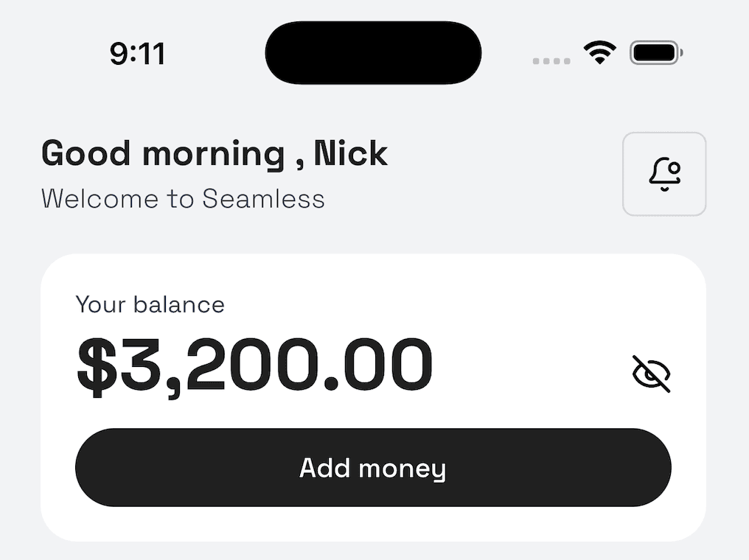Open notifications with the bell icon

pos(664,174)
